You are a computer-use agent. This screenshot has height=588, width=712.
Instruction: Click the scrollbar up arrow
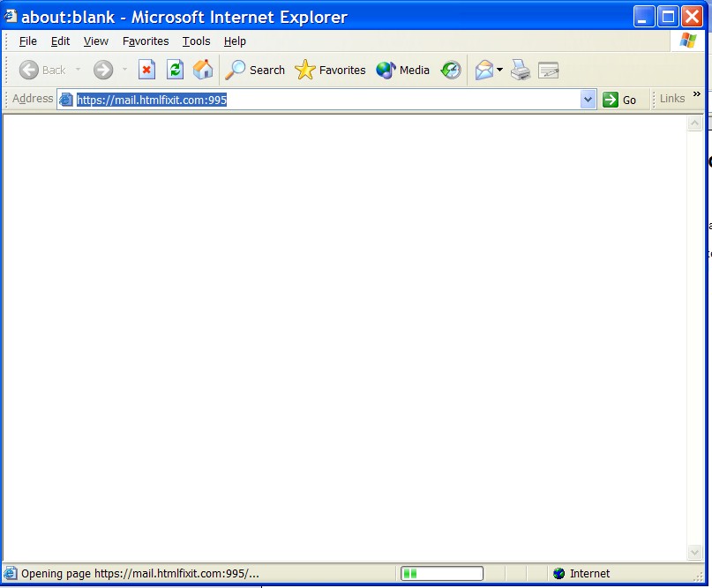(x=694, y=123)
